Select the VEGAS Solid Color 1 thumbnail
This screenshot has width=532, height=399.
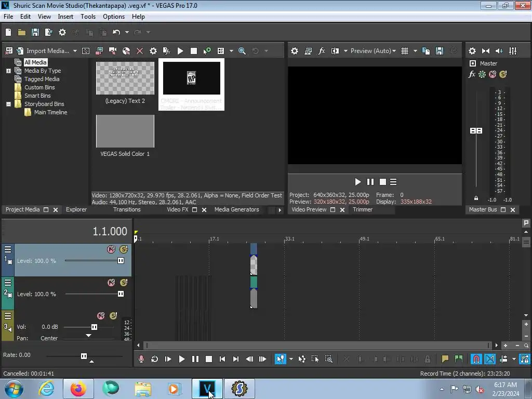tap(125, 131)
